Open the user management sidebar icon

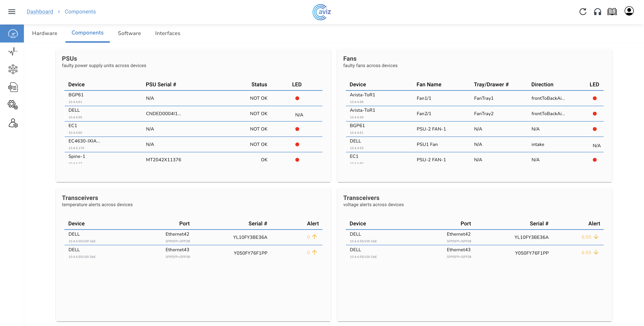13,123
